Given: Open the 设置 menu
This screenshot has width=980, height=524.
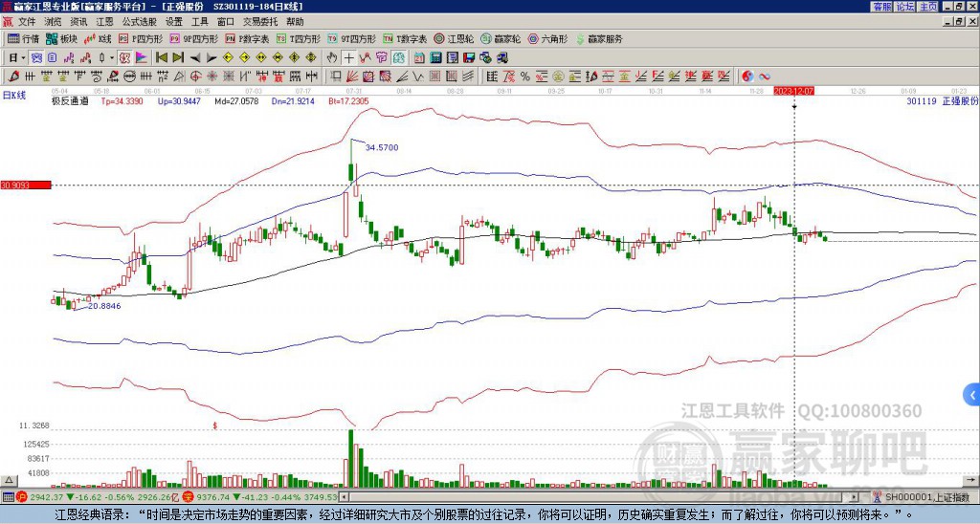Looking at the screenshot, I should [x=174, y=22].
